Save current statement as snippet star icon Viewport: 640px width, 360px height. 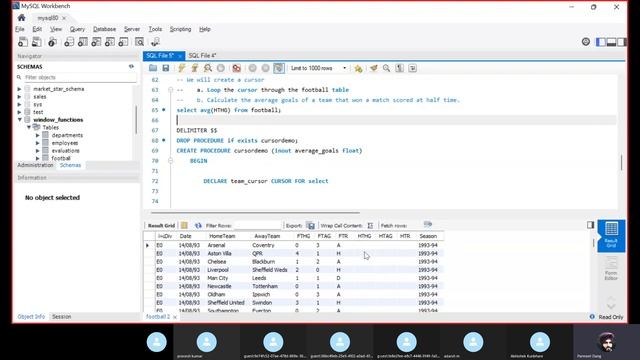pos(358,68)
